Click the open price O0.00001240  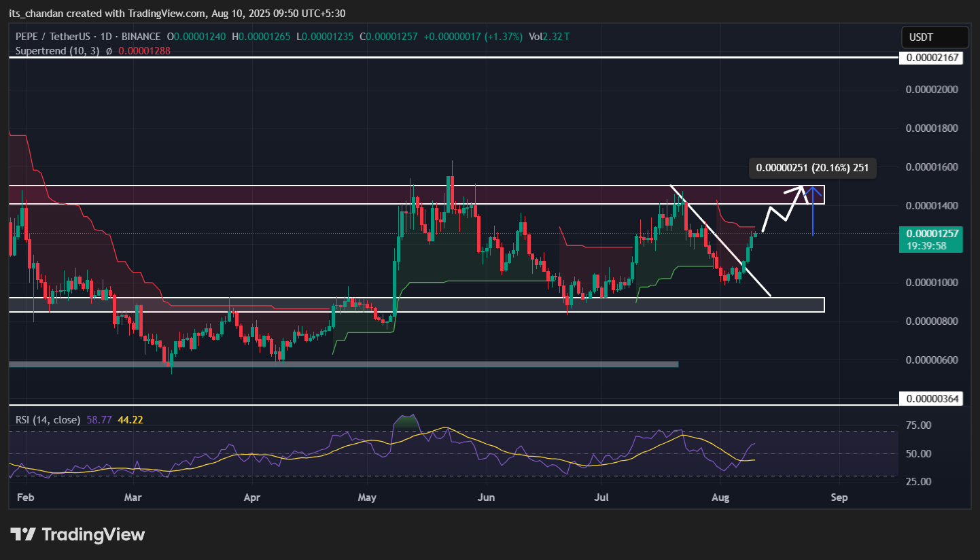point(198,37)
